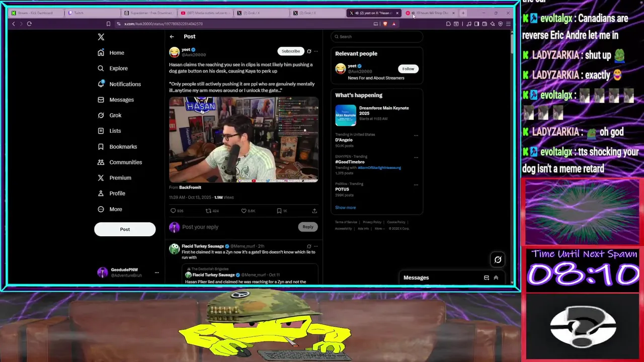644x362 pixels.
Task: Open the three-dot menu for D'Angelo trend
Action: [x=416, y=135]
